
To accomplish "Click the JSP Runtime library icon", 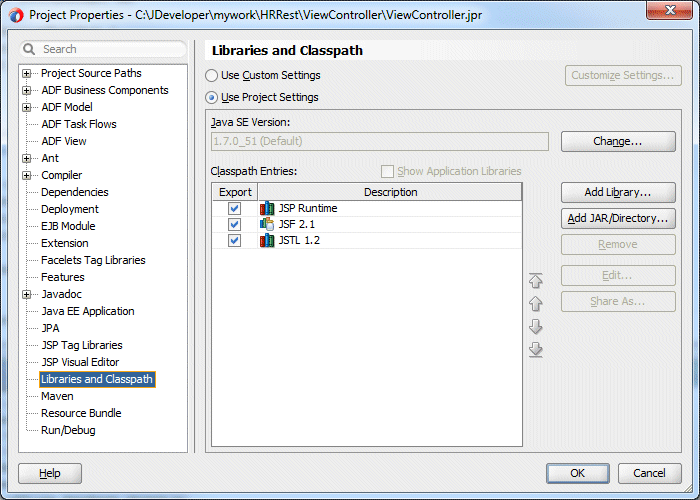I will click(267, 208).
